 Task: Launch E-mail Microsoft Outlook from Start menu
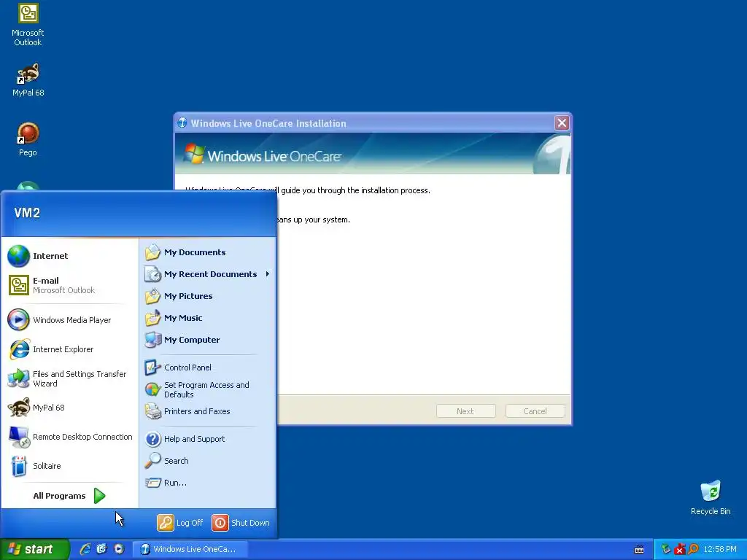click(x=69, y=285)
